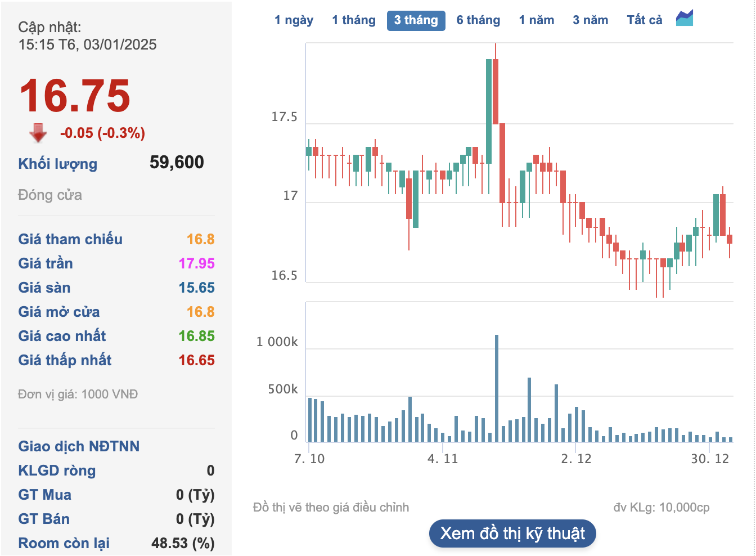Open the 3 năm chart view

coord(590,20)
